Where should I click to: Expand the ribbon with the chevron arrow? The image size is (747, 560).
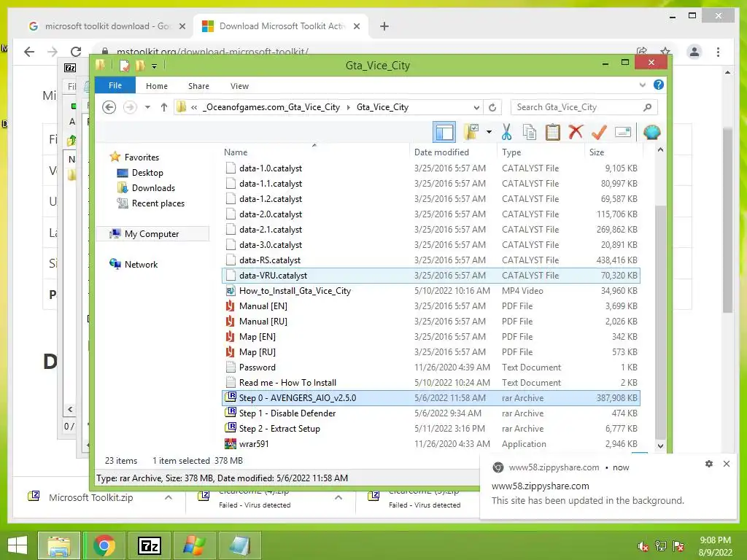[642, 85]
